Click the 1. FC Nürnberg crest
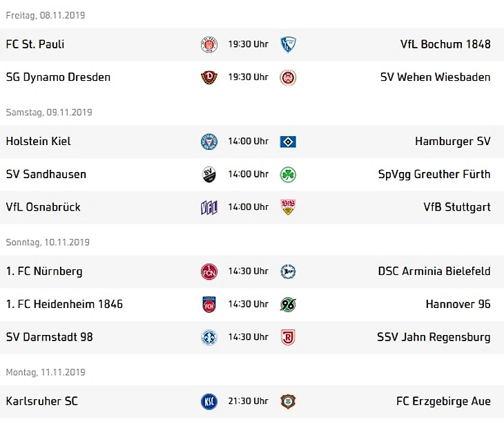The height and width of the screenshot is (422, 504). click(209, 271)
